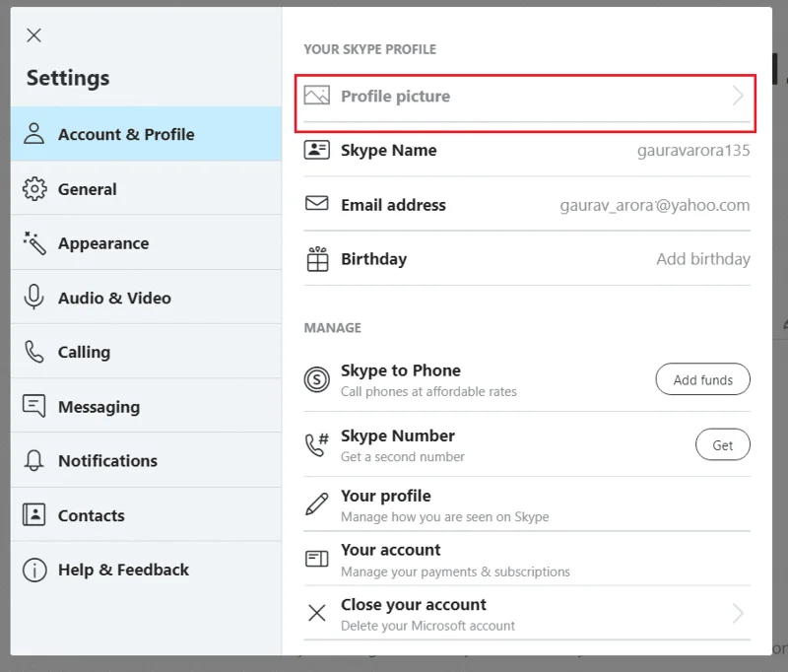The height and width of the screenshot is (672, 788).
Task: Switch to Appearance settings
Action: pos(146,243)
